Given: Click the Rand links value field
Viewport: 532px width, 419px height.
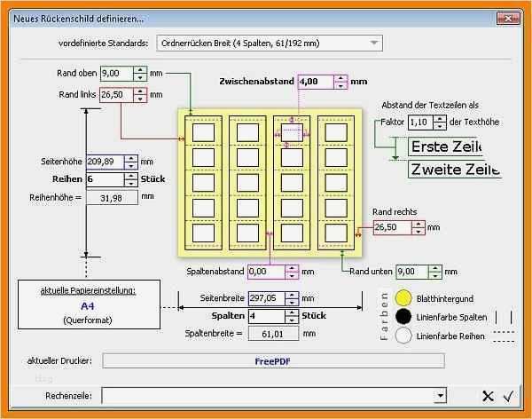Looking at the screenshot, I should pyautogui.click(x=116, y=95).
